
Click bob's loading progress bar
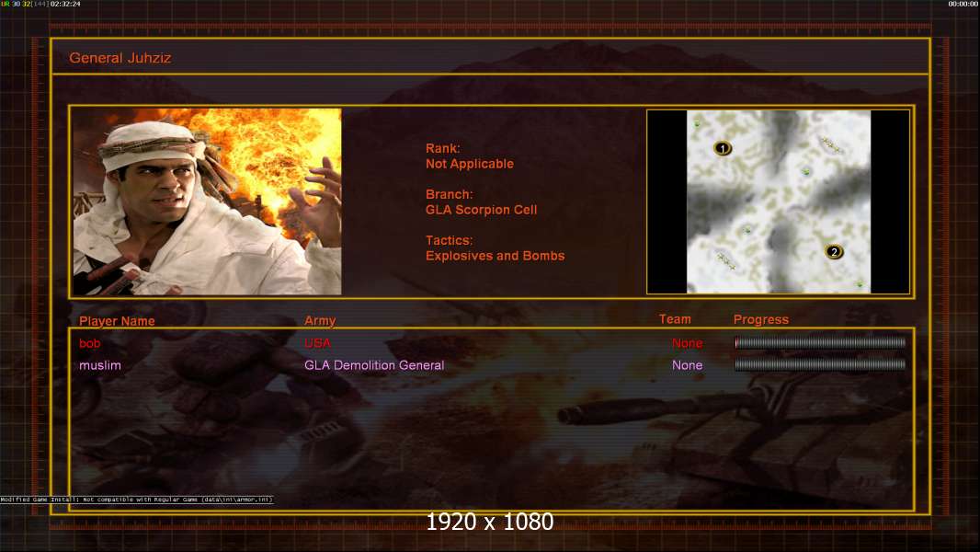(820, 342)
